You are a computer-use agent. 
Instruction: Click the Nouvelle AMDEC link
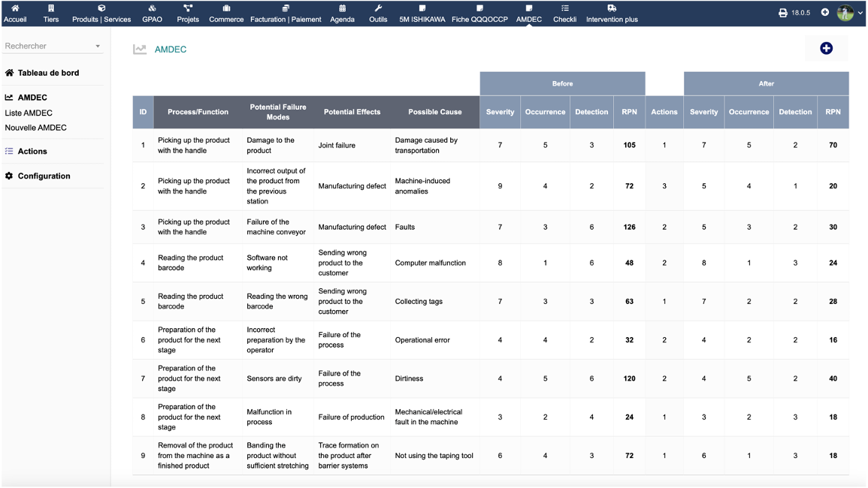pos(35,128)
